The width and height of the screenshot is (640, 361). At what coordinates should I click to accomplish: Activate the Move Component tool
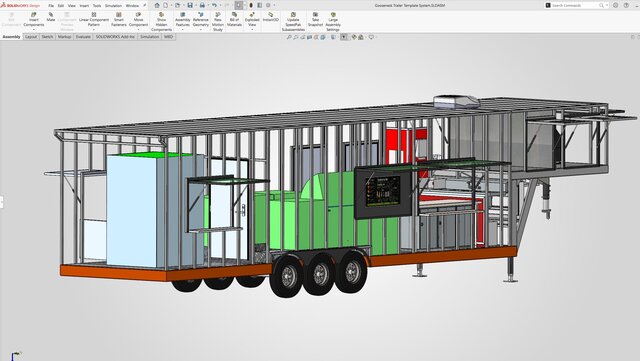(138, 20)
